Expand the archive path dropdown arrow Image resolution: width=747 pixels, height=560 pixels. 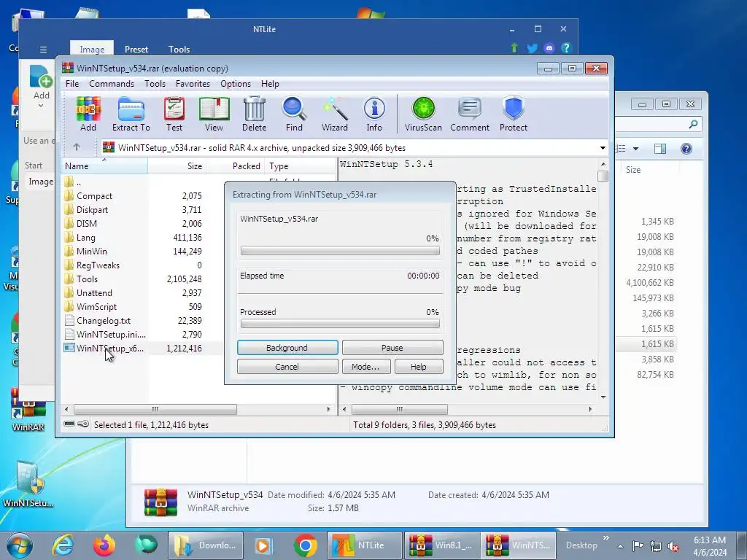(603, 148)
